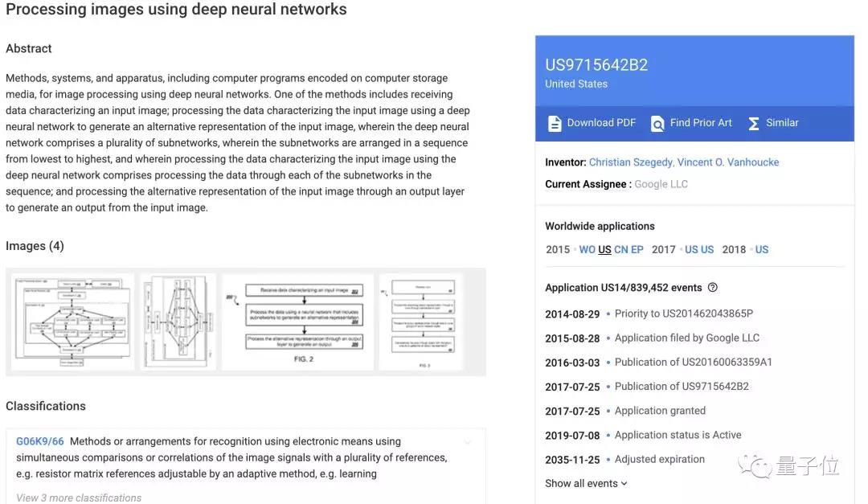Open the first US link beside 2017
This screenshot has width=868, height=504.
click(x=691, y=250)
